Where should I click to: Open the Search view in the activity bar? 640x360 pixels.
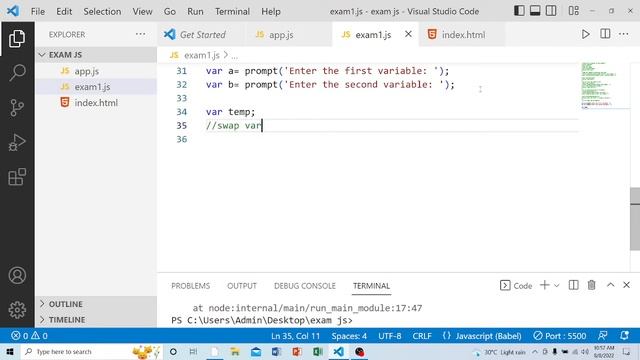pyautogui.click(x=17, y=73)
